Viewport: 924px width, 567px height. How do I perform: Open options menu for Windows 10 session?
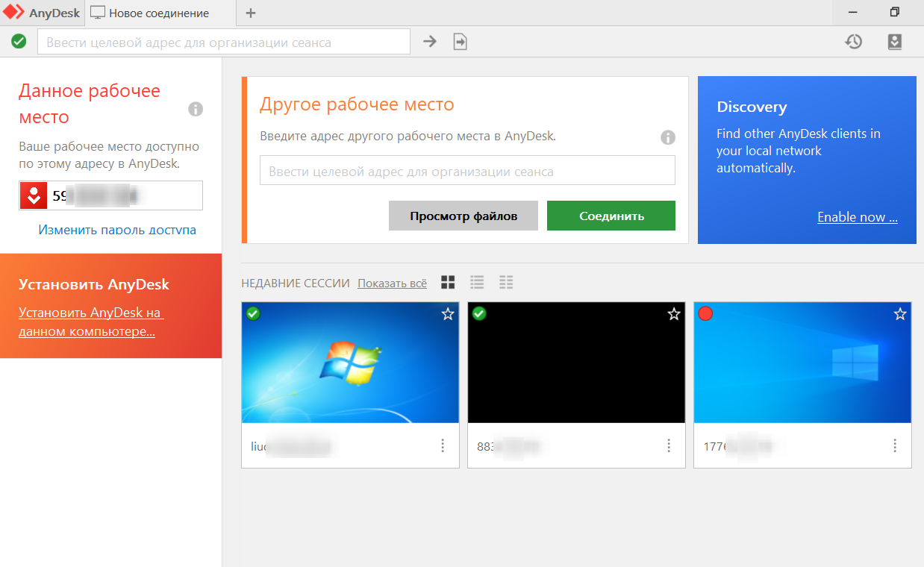(895, 445)
